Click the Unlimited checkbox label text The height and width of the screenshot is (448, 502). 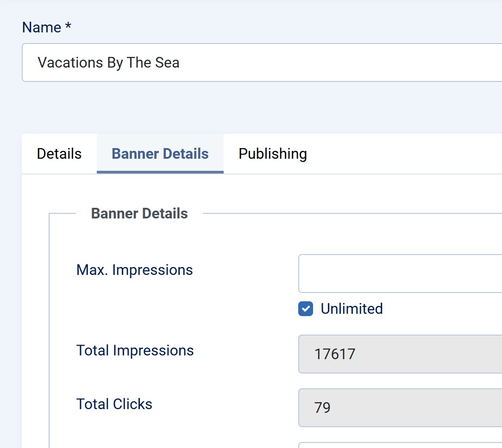351,309
